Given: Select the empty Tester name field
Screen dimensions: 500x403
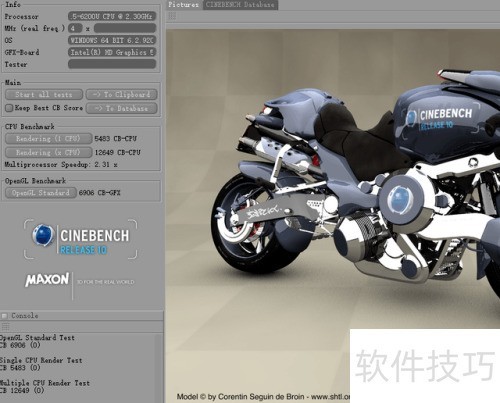Looking at the screenshot, I should [x=112, y=64].
